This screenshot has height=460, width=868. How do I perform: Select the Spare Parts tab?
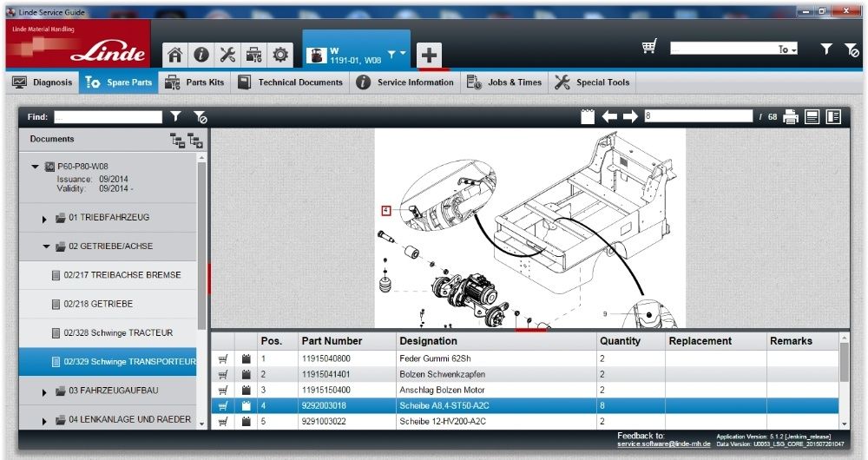[x=118, y=82]
